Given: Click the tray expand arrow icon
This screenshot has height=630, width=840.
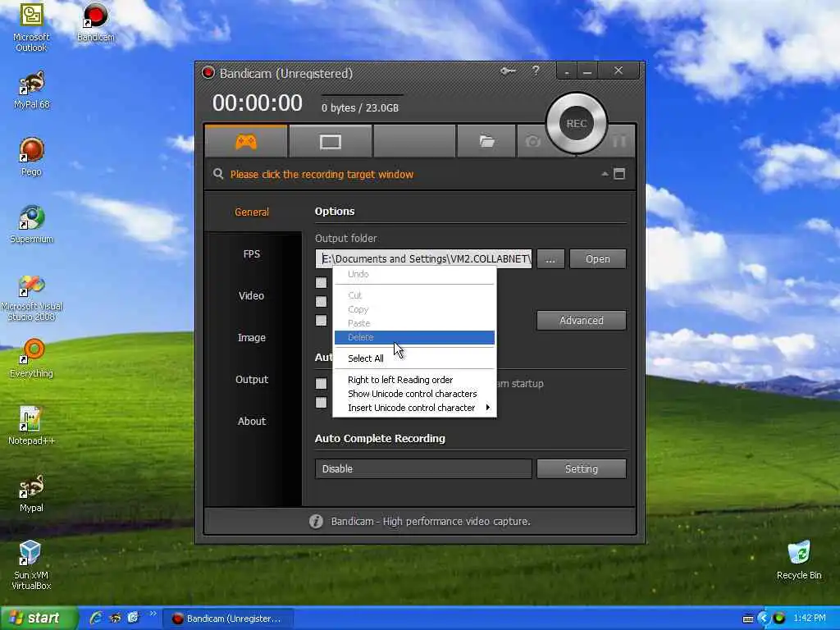Looking at the screenshot, I should pos(764,619).
